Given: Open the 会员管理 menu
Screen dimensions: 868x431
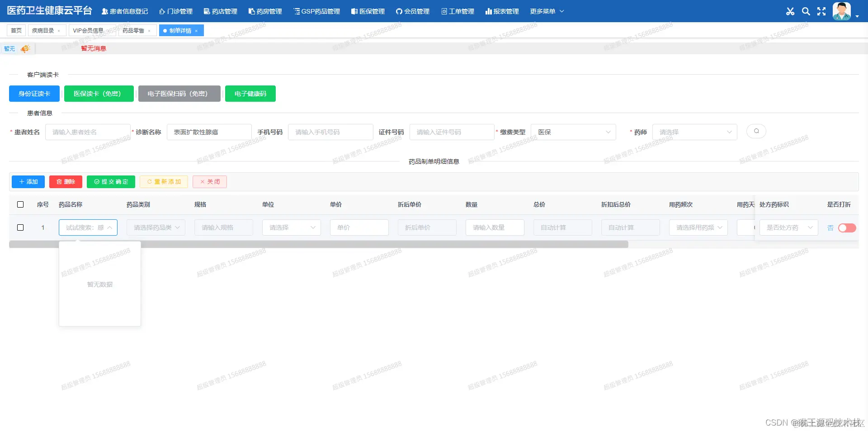Looking at the screenshot, I should click(x=412, y=11).
